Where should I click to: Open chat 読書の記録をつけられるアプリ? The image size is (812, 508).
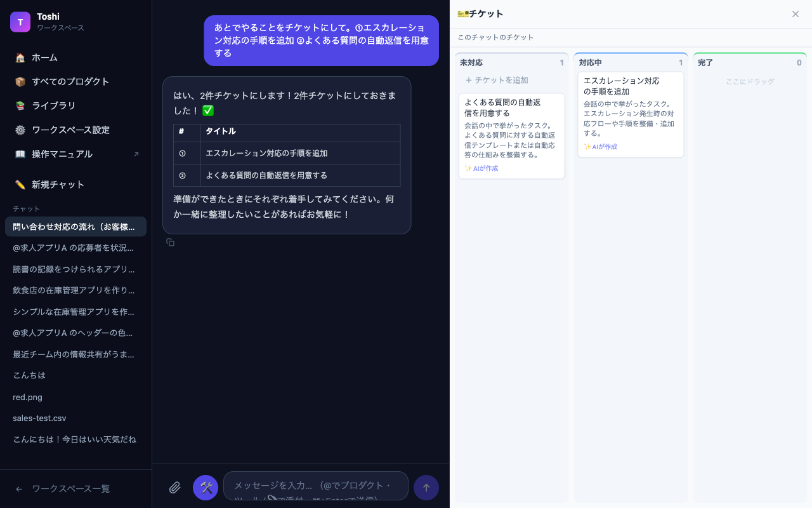(x=76, y=269)
